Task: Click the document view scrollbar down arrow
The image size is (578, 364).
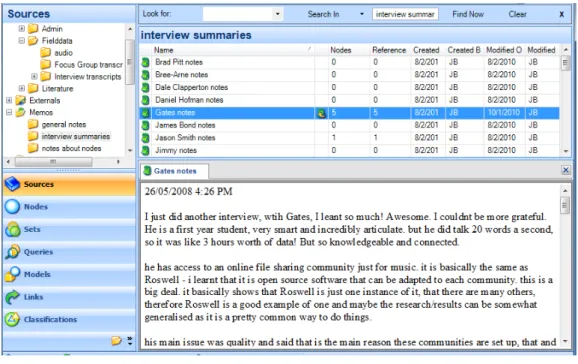Action: (x=565, y=342)
